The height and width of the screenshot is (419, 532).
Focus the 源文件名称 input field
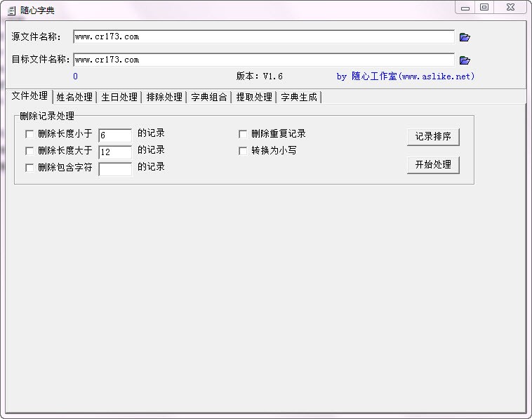click(x=264, y=36)
